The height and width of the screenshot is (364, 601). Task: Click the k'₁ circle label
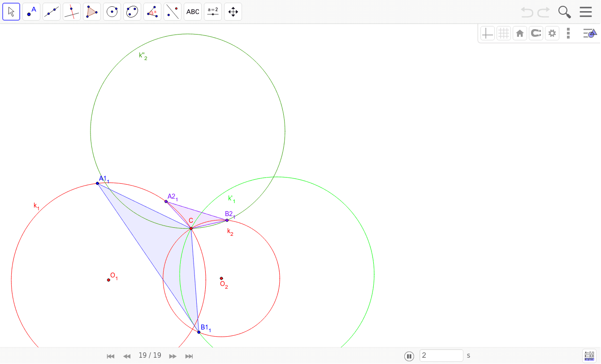[x=232, y=199]
